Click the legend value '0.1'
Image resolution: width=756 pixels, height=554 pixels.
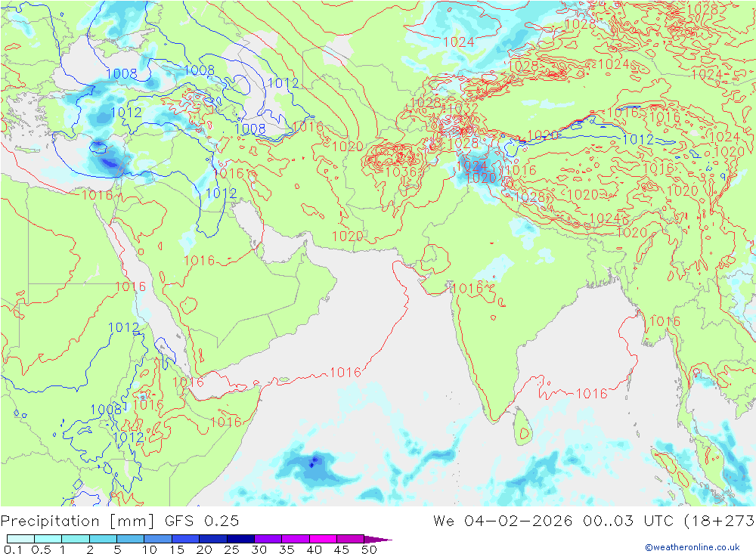pos(13,549)
